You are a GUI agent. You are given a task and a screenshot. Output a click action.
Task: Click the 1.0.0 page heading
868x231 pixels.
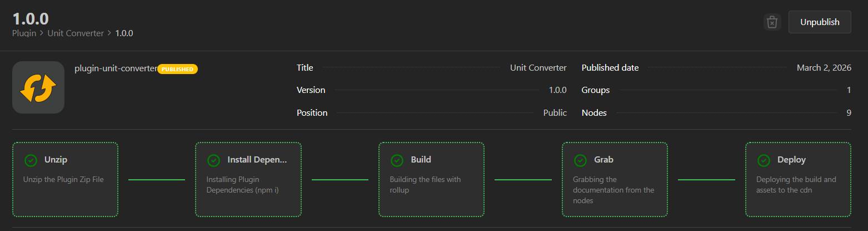(31, 18)
